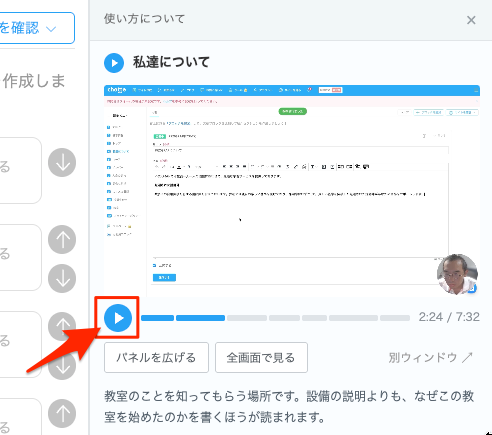Select the topmost section card on the left
The image size is (492, 435).
pyautogui.click(x=21, y=170)
